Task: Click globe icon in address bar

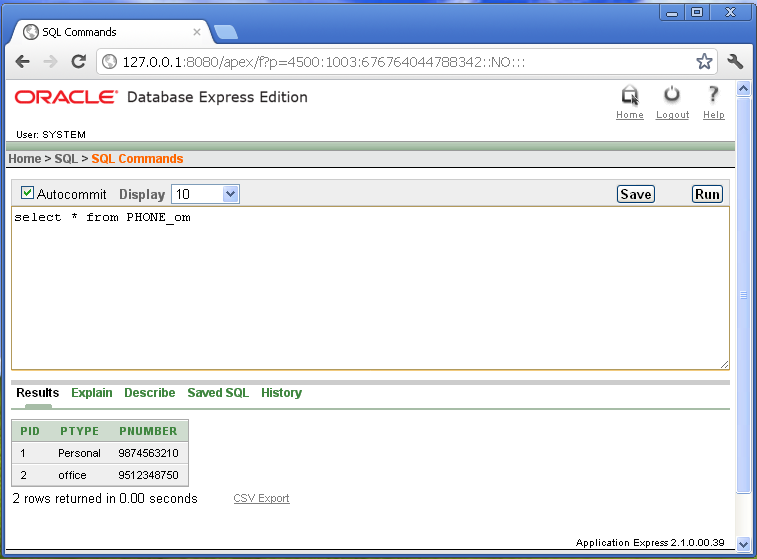Action: (110, 62)
